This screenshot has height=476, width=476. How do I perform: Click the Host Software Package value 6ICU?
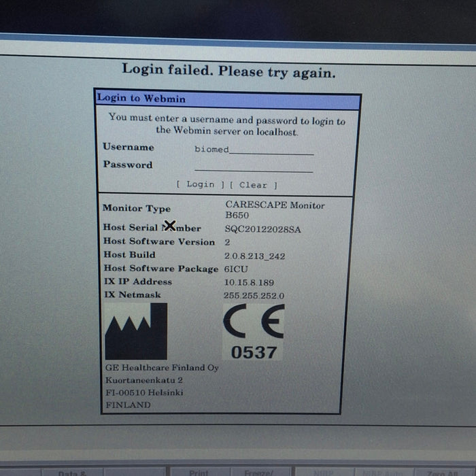[236, 269]
